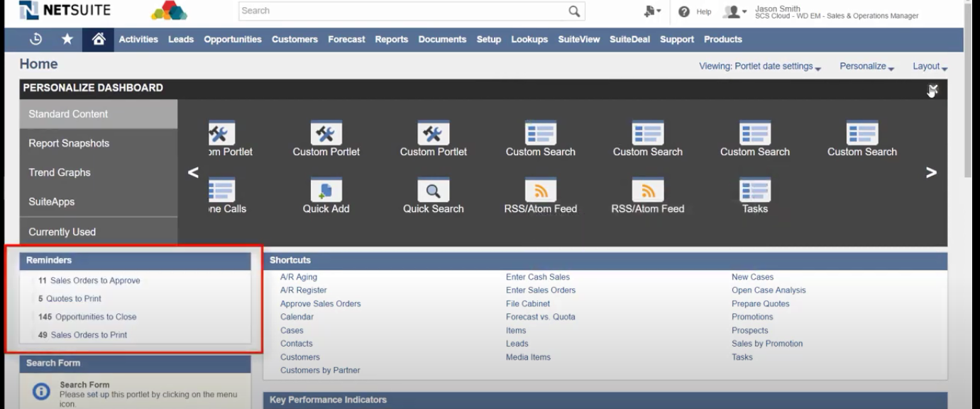The image size is (980, 409).
Task: Go to Home via house icon
Action: (99, 40)
